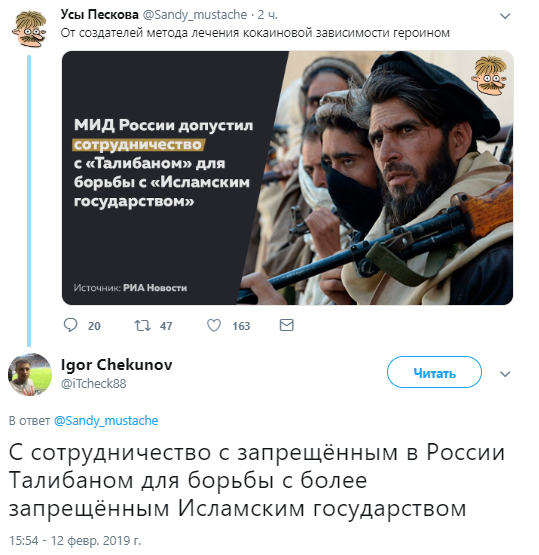This screenshot has width=539, height=555.
Task: Open the direct message envelope icon
Action: [x=286, y=325]
